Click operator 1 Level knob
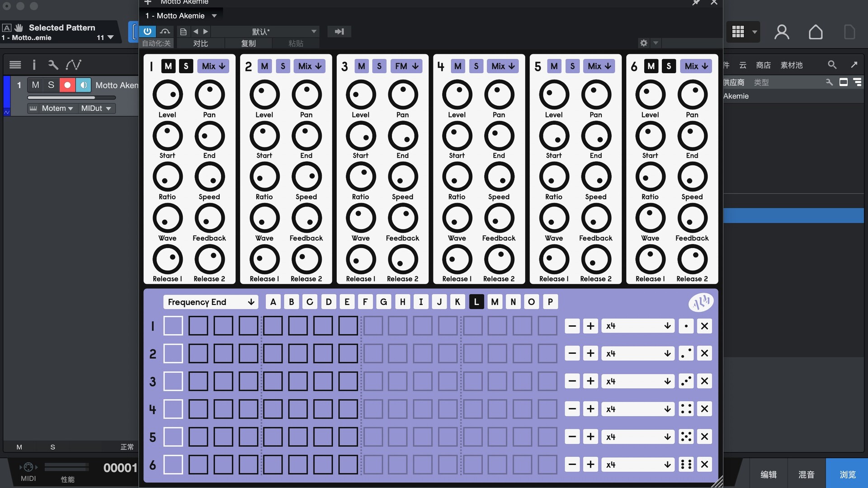Image resolution: width=868 pixels, height=488 pixels. (167, 95)
